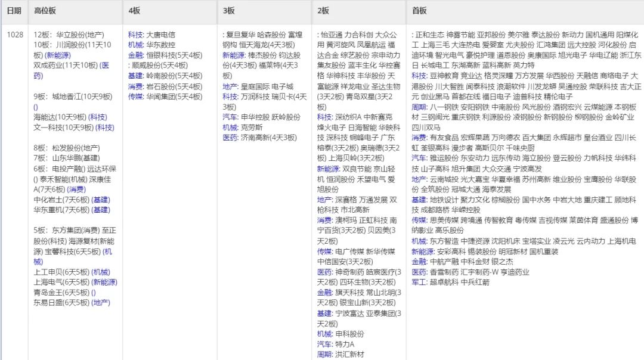Open the 机械 link before 东方智造
Screen dimensions: 644x360
[x=419, y=241]
